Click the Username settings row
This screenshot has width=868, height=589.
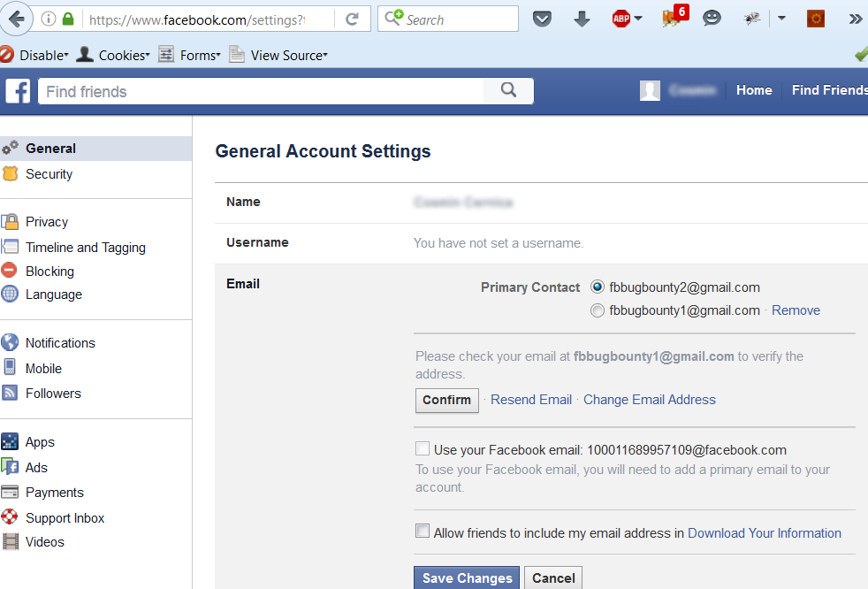point(541,243)
